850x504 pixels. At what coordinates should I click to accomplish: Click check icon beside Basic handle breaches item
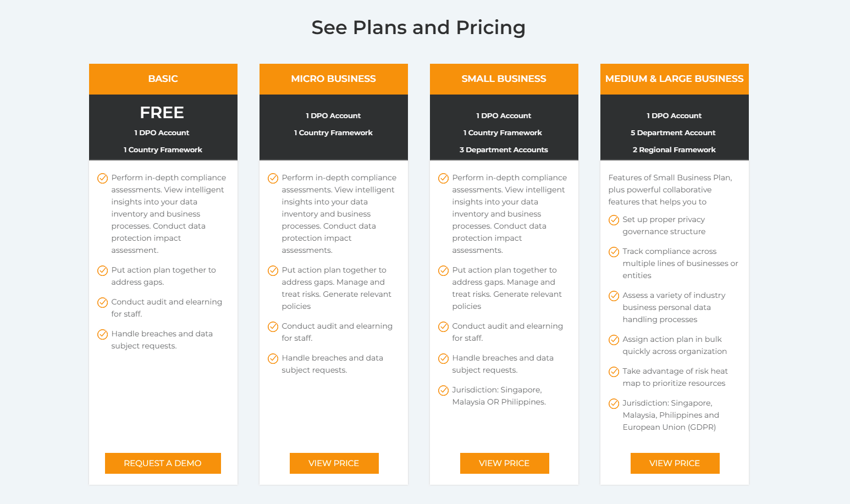point(102,334)
